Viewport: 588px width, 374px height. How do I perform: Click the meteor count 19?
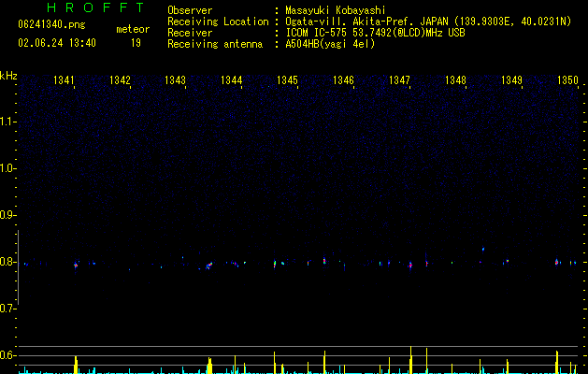(x=136, y=43)
